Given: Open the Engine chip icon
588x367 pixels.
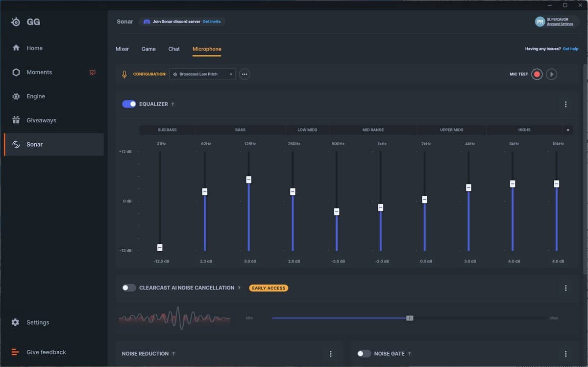Looking at the screenshot, I should point(16,96).
